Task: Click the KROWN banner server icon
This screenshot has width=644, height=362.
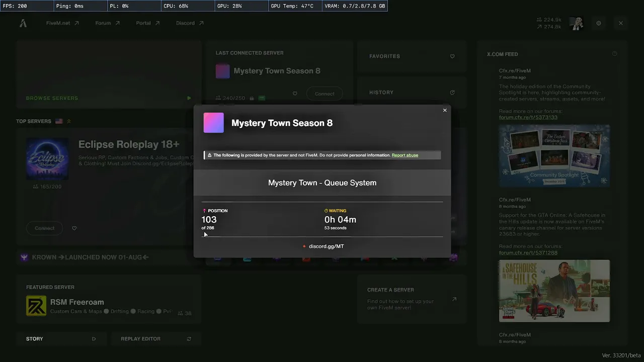Action: coord(24,257)
